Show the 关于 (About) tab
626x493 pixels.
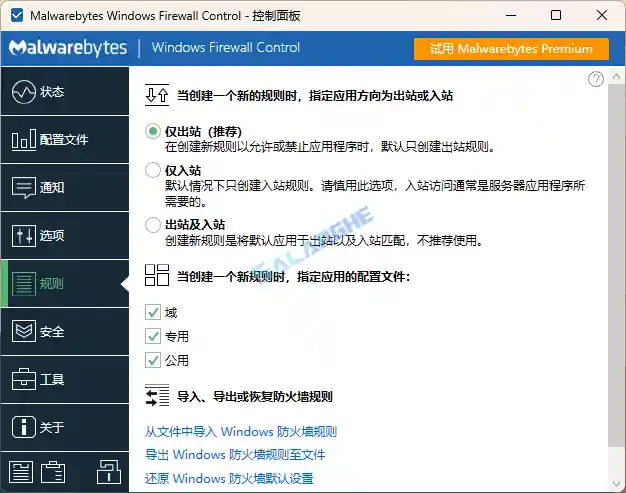(65, 427)
